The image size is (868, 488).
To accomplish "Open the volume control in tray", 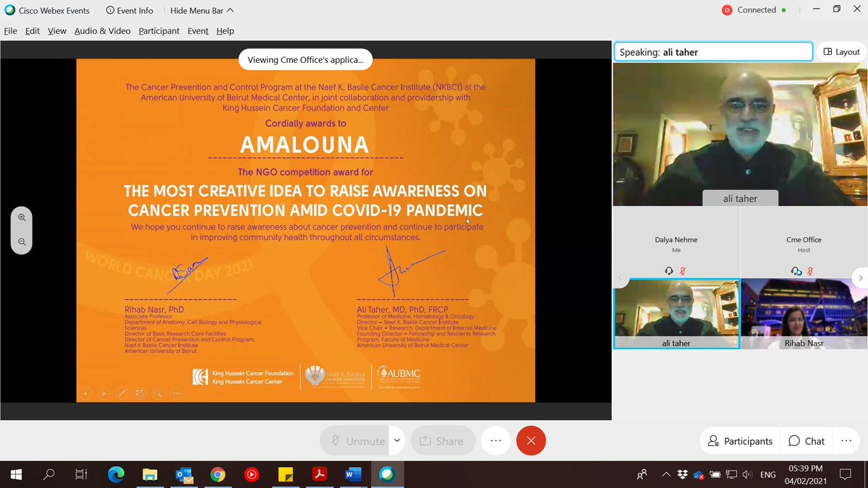I will pyautogui.click(x=746, y=475).
